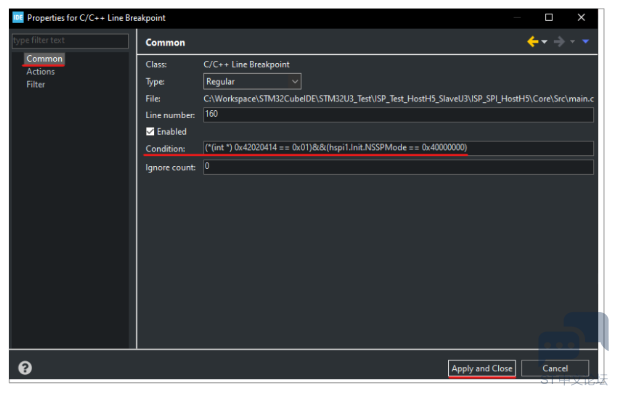617x395 pixels.
Task: Click the Line number field
Action: click(x=398, y=114)
